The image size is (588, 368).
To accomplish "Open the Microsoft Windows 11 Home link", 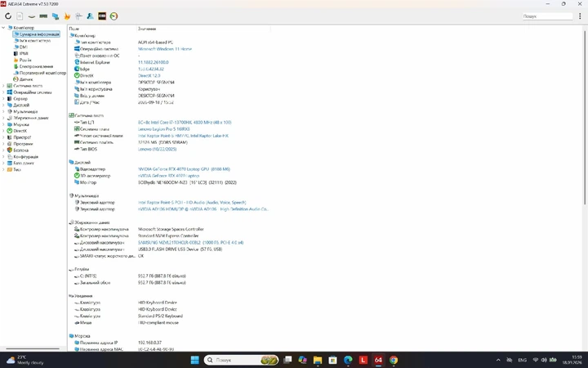I will point(165,49).
